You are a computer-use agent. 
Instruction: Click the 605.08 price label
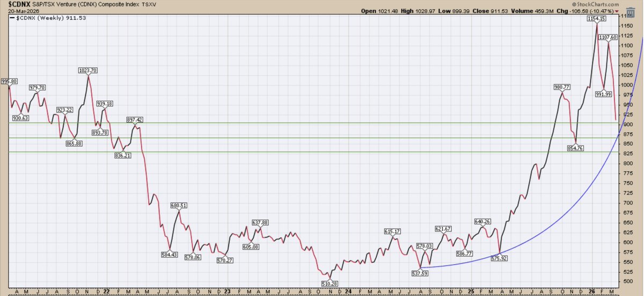(251, 246)
